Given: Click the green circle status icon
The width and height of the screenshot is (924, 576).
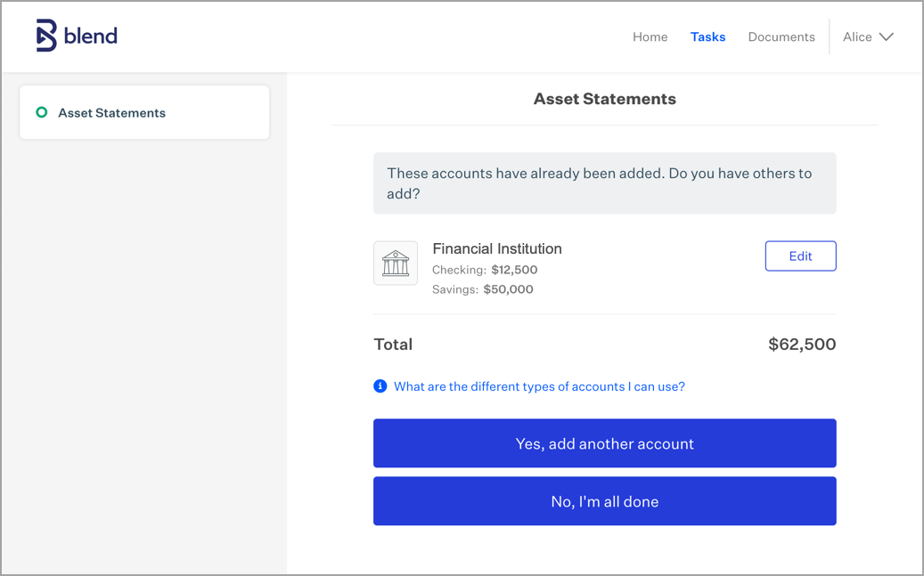Looking at the screenshot, I should (41, 112).
